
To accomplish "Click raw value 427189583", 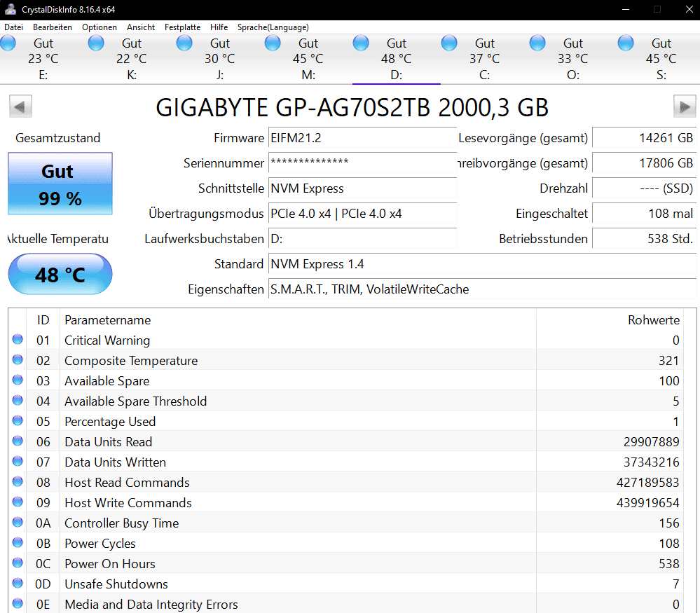I will (x=647, y=483).
